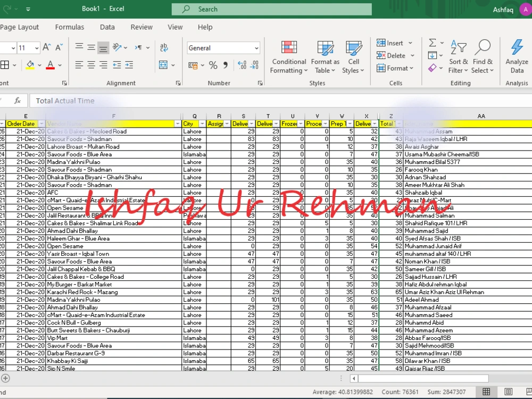Click the Analyze Data button

point(517,57)
